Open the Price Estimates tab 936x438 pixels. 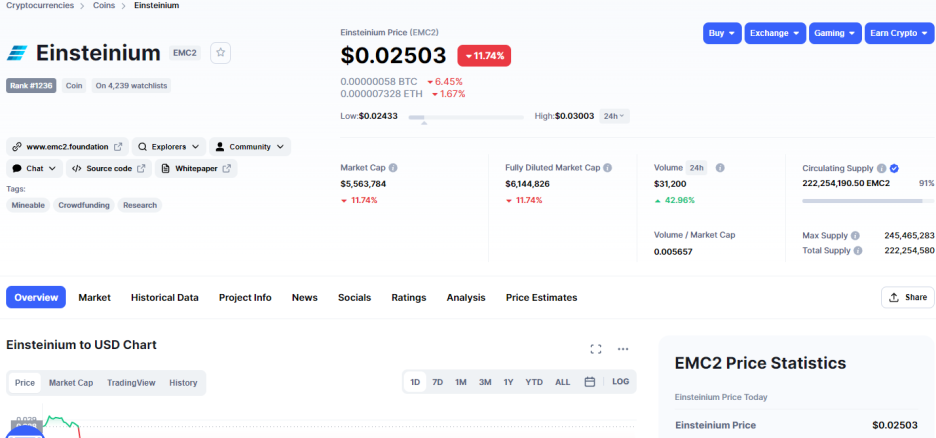tap(541, 297)
